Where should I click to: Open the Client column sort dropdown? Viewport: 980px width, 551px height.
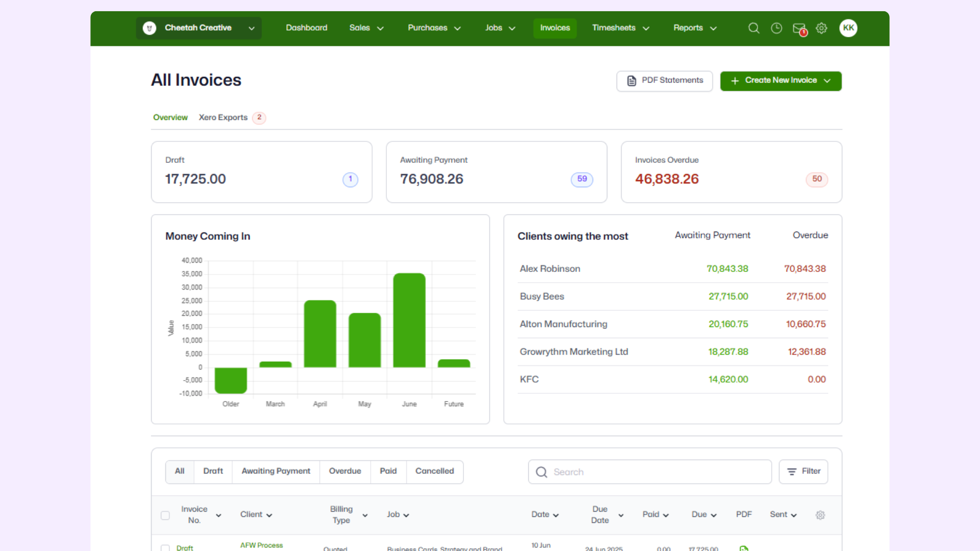tap(270, 515)
